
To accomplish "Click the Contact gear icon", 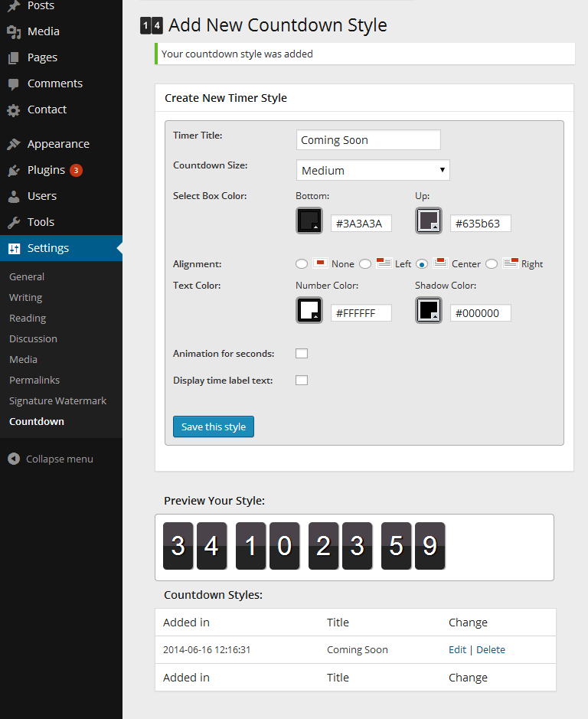I will click(x=14, y=110).
